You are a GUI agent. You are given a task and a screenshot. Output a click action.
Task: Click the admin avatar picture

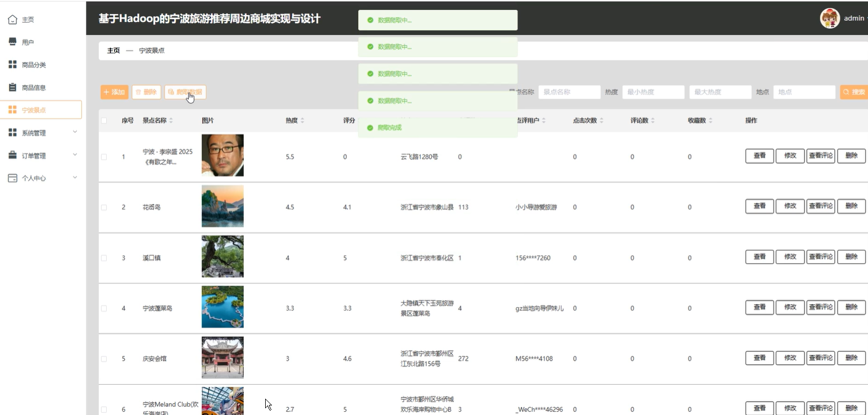point(830,18)
